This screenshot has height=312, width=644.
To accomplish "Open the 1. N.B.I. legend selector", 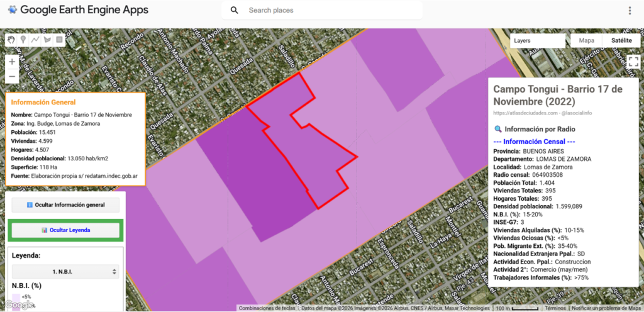I will 66,272.
